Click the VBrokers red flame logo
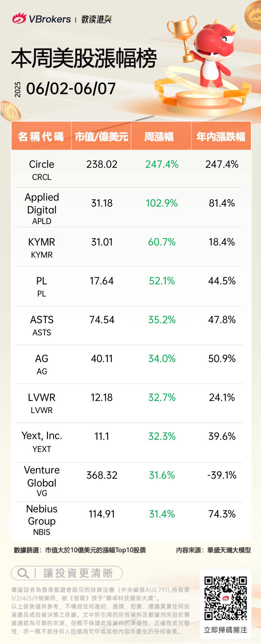Image resolution: width=261 pixels, height=644 pixels. click(x=19, y=19)
